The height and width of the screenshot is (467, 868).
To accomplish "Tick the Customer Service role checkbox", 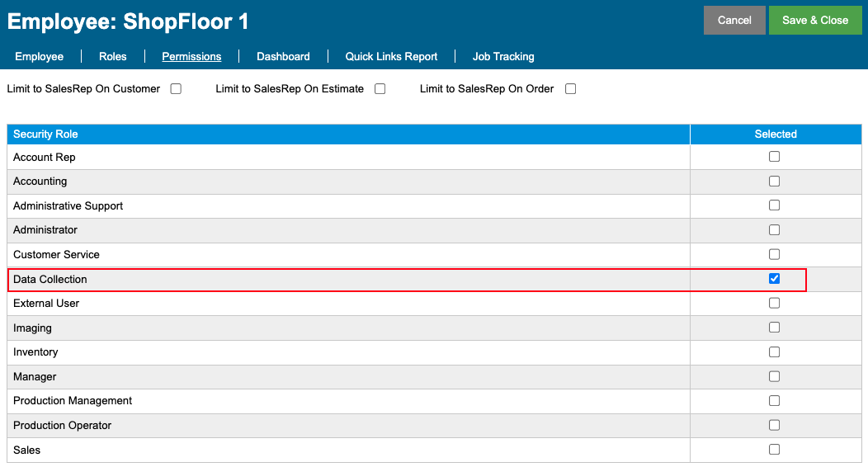I will click(x=775, y=254).
